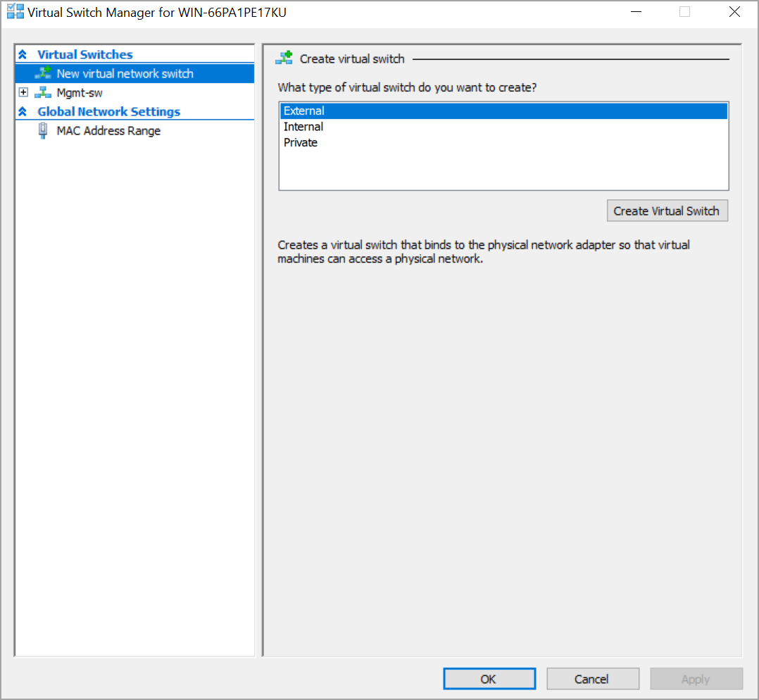Image resolution: width=759 pixels, height=700 pixels.
Task: Click the Apply button
Action: pos(696,678)
